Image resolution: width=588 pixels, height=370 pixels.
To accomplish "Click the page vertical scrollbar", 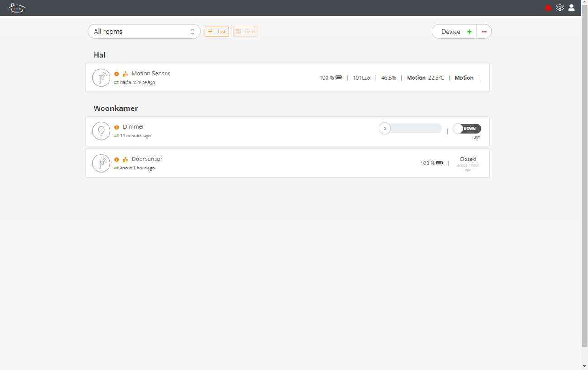I will click(x=584, y=181).
